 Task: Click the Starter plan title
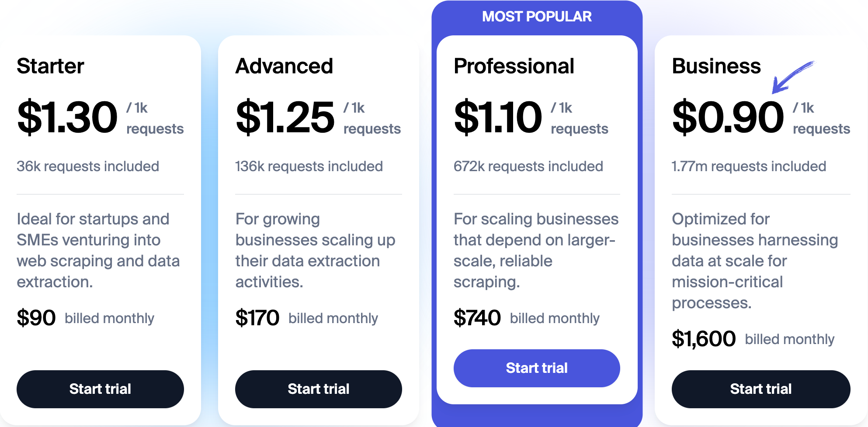[50, 66]
